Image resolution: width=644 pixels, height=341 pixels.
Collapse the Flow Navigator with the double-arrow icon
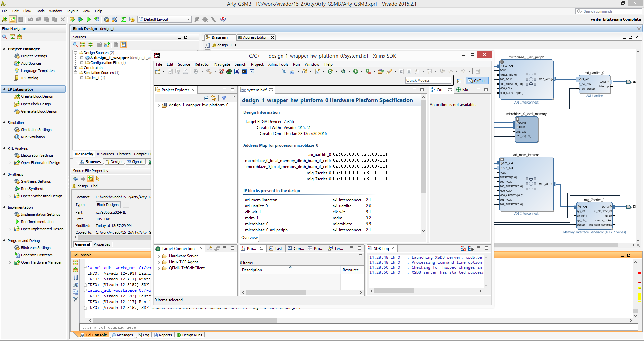click(x=63, y=29)
